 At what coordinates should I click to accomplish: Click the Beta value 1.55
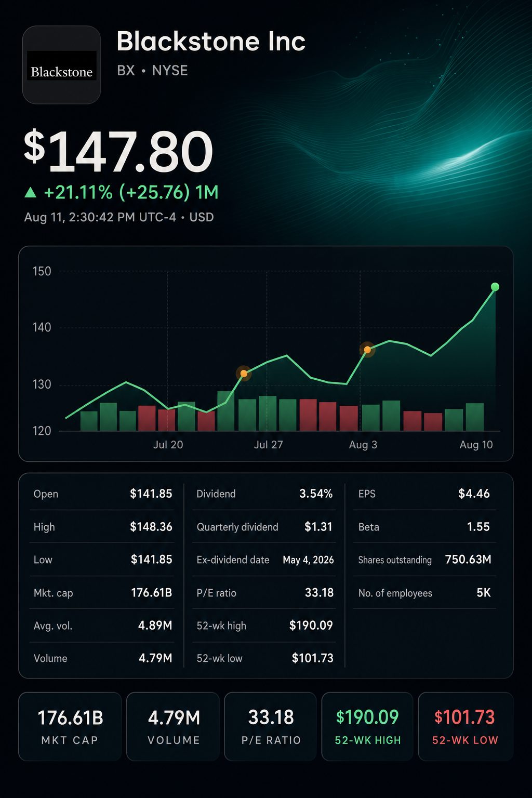pos(478,527)
